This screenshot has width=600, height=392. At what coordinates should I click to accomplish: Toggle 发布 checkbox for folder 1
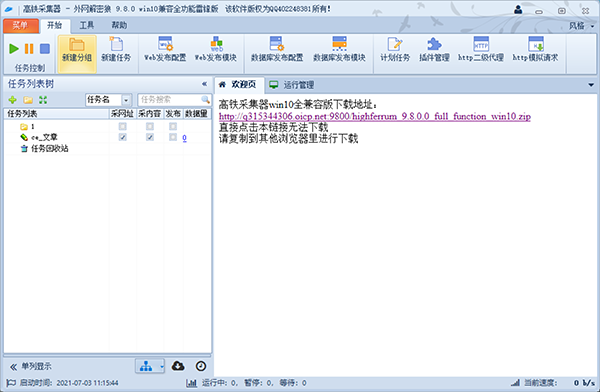173,126
